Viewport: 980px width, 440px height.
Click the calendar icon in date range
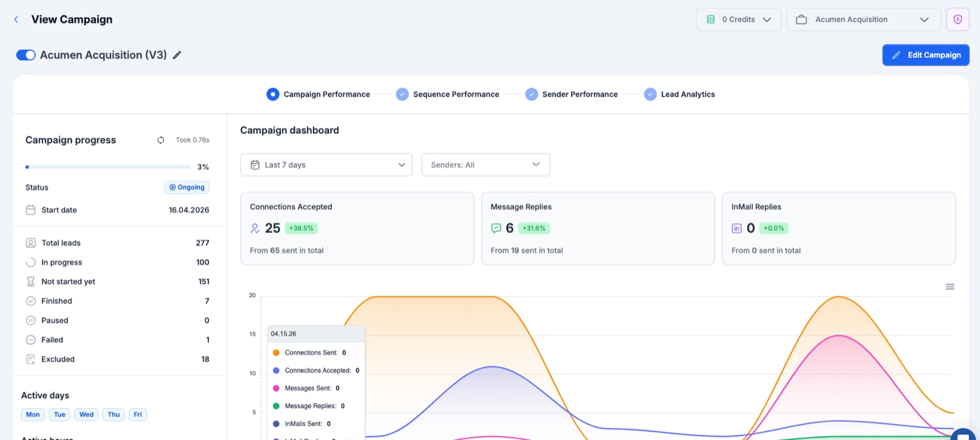pos(255,165)
